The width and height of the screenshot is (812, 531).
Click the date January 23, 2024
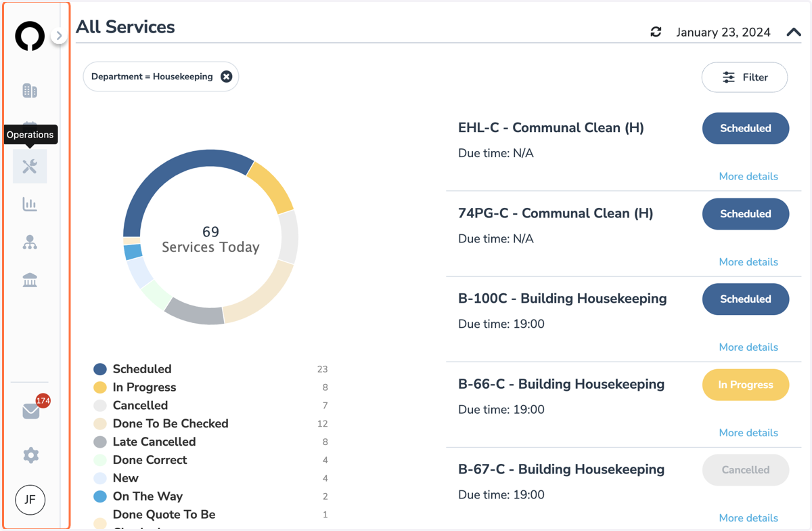tap(723, 32)
